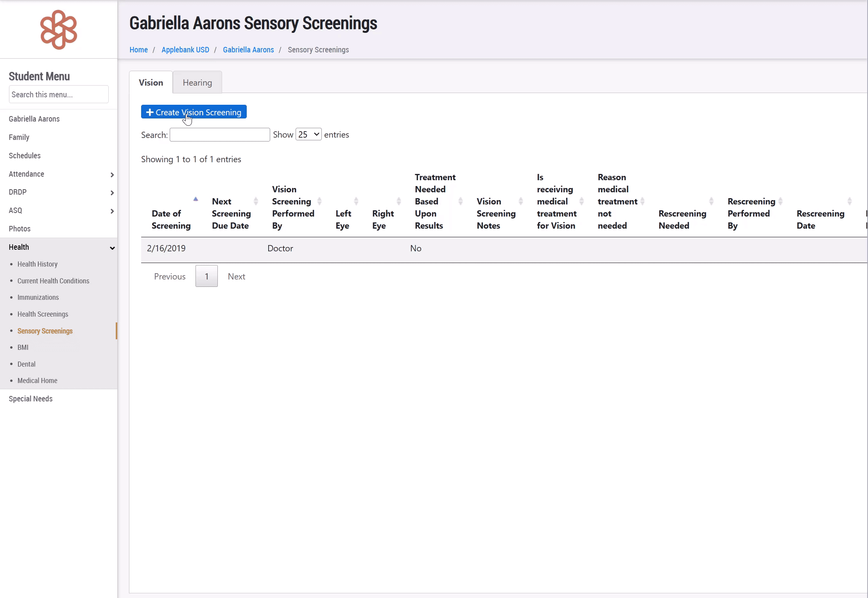Sort by Left Eye column icon
Image resolution: width=868 pixels, height=598 pixels.
356,201
